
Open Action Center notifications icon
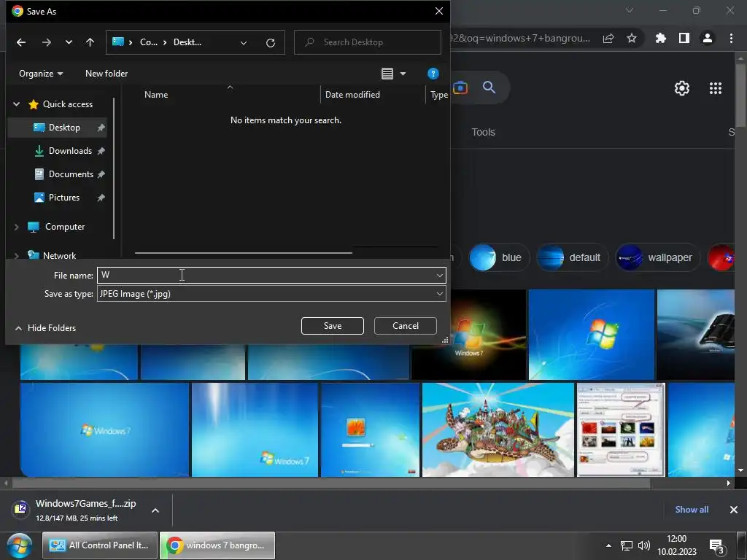click(716, 546)
